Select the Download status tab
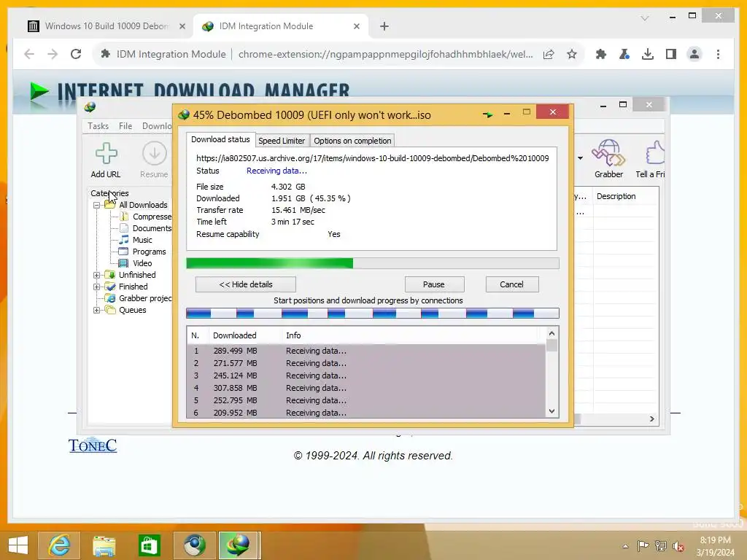The image size is (747, 560). coord(220,139)
